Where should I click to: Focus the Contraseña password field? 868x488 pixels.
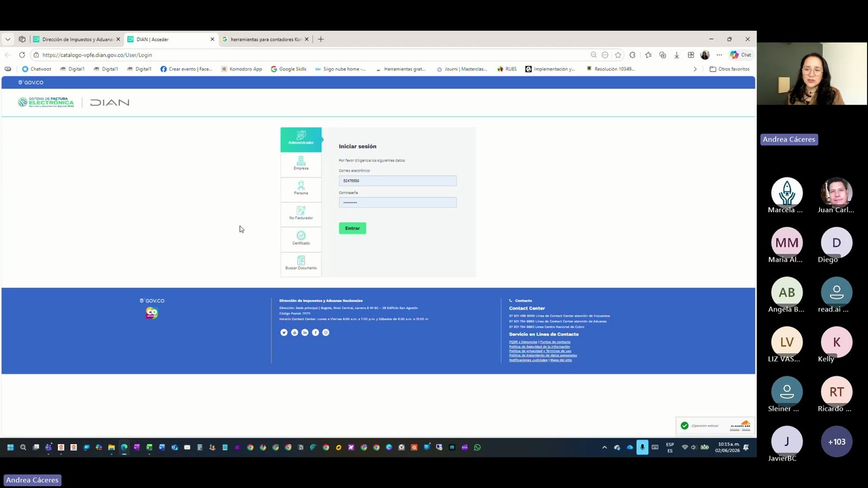[398, 202]
